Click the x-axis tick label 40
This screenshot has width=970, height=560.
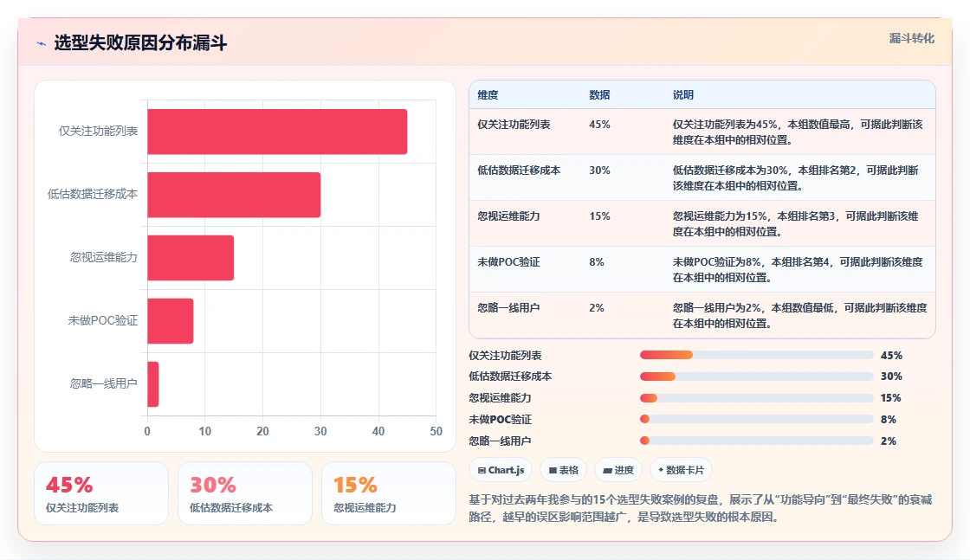click(x=378, y=431)
